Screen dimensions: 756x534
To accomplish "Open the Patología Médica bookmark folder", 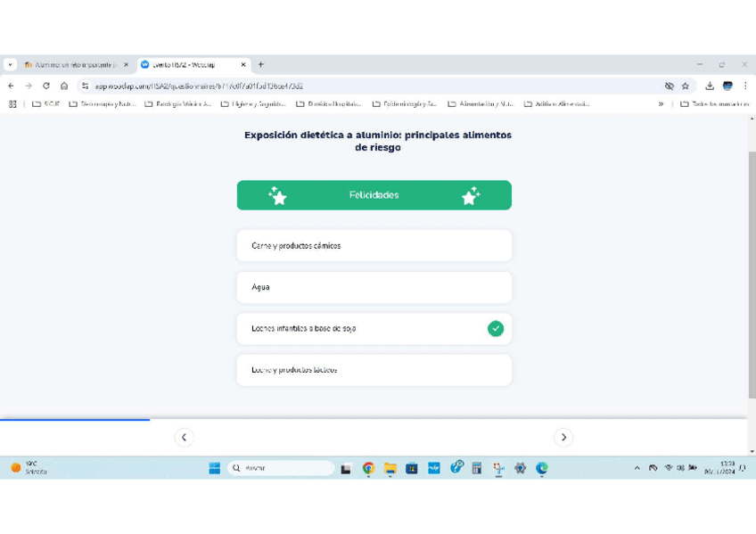I will point(178,103).
